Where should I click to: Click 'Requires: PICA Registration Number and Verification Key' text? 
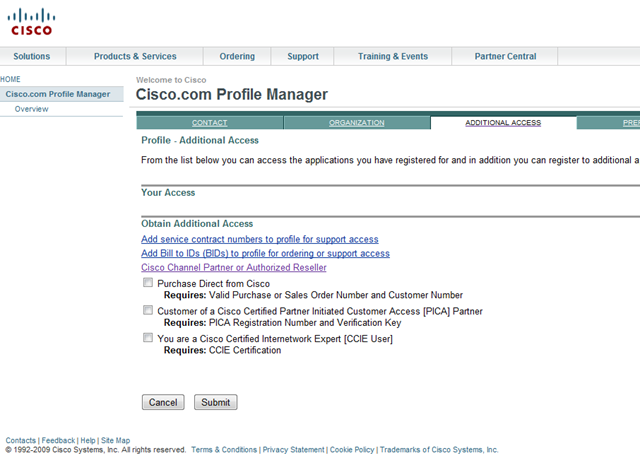282,323
